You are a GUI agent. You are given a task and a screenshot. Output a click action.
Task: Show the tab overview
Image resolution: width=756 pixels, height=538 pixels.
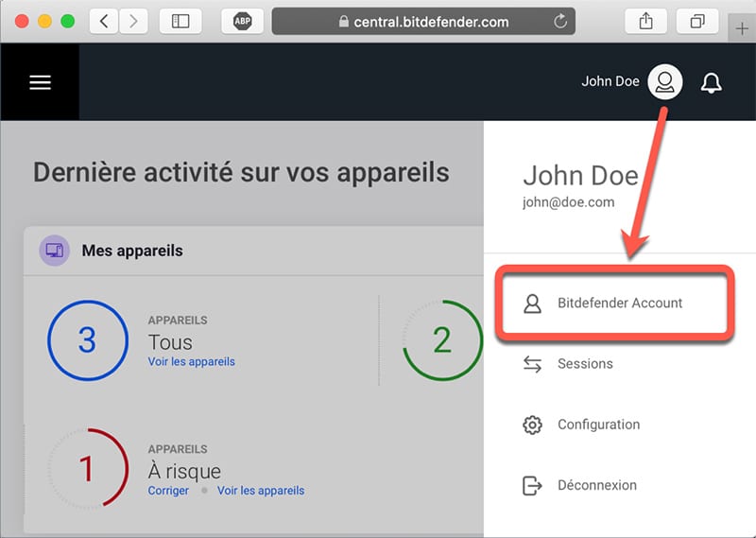coord(697,21)
